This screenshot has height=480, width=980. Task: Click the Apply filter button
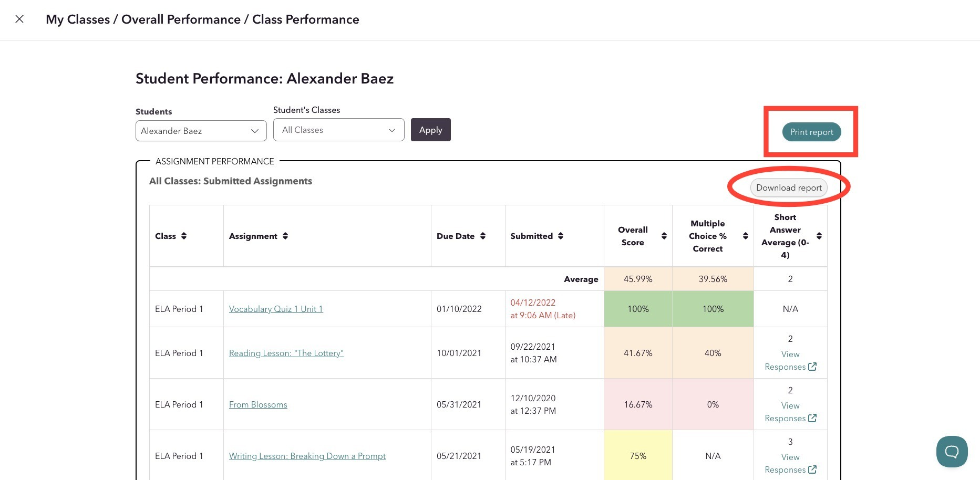pyautogui.click(x=430, y=130)
